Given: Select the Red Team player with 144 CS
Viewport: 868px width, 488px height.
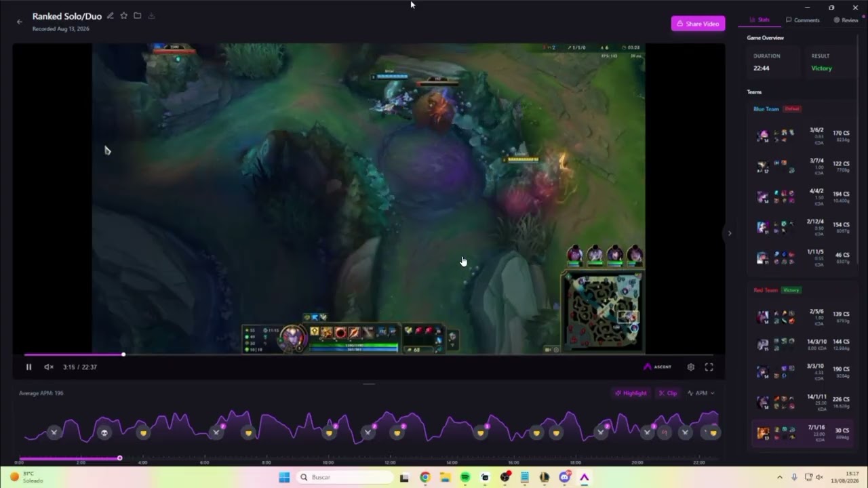Looking at the screenshot, I should pyautogui.click(x=803, y=345).
